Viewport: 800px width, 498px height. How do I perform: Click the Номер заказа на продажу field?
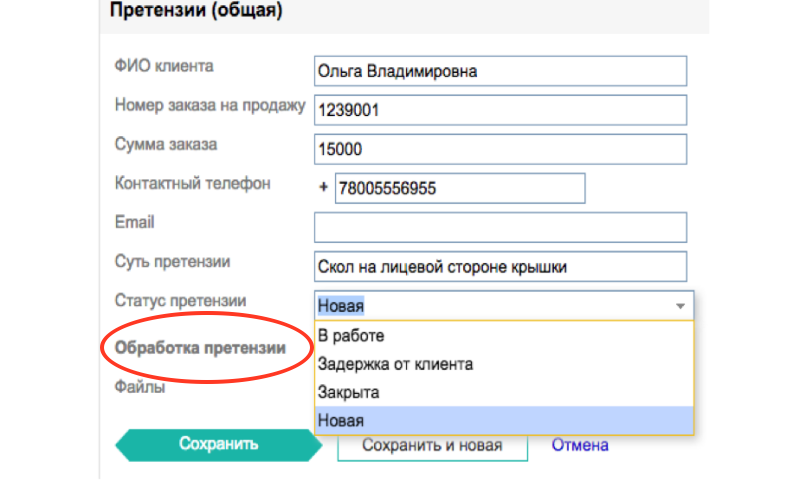click(x=501, y=110)
